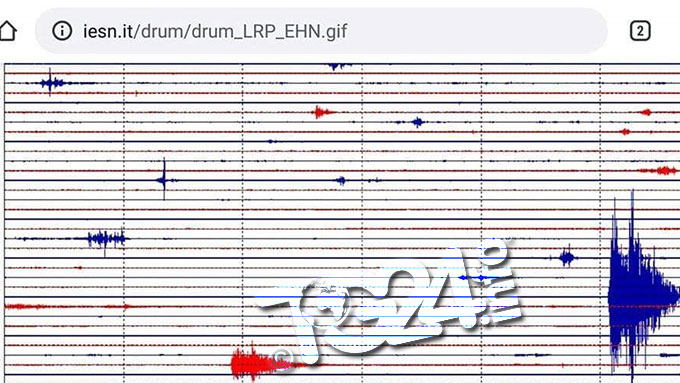Screen dimensions: 680x383
Task: Click the small blue burst in the center of the plot
Action: [341, 180]
